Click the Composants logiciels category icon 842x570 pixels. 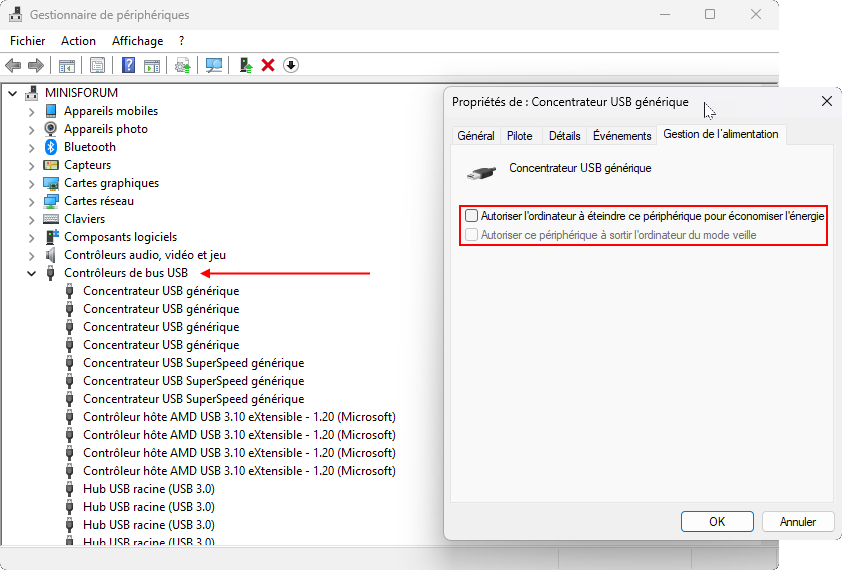click(52, 237)
